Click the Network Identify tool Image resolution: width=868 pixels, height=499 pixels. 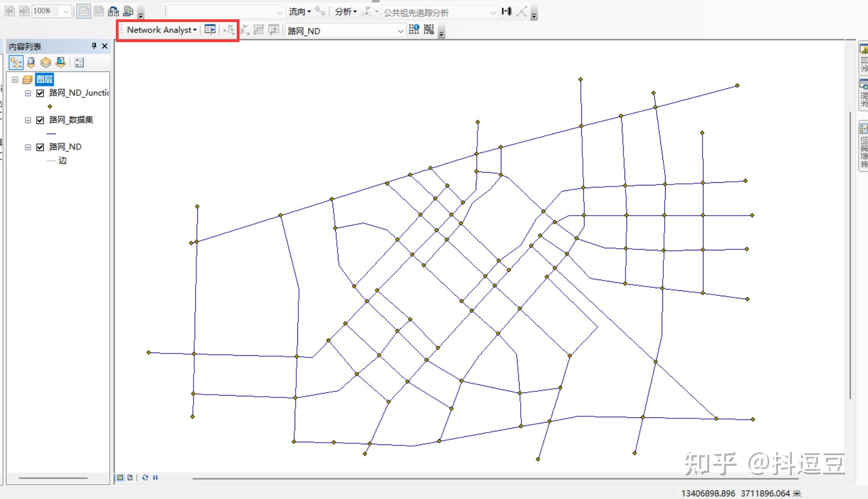[x=414, y=30]
